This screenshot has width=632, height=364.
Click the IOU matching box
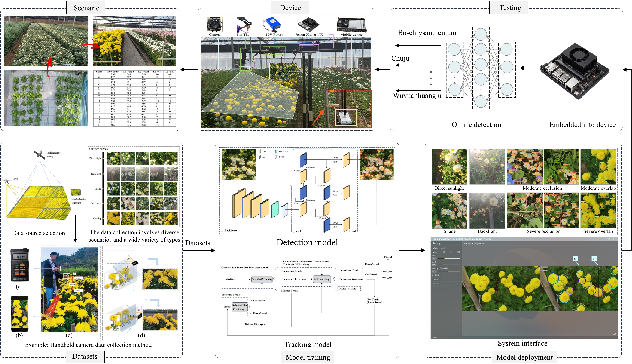click(x=322, y=279)
